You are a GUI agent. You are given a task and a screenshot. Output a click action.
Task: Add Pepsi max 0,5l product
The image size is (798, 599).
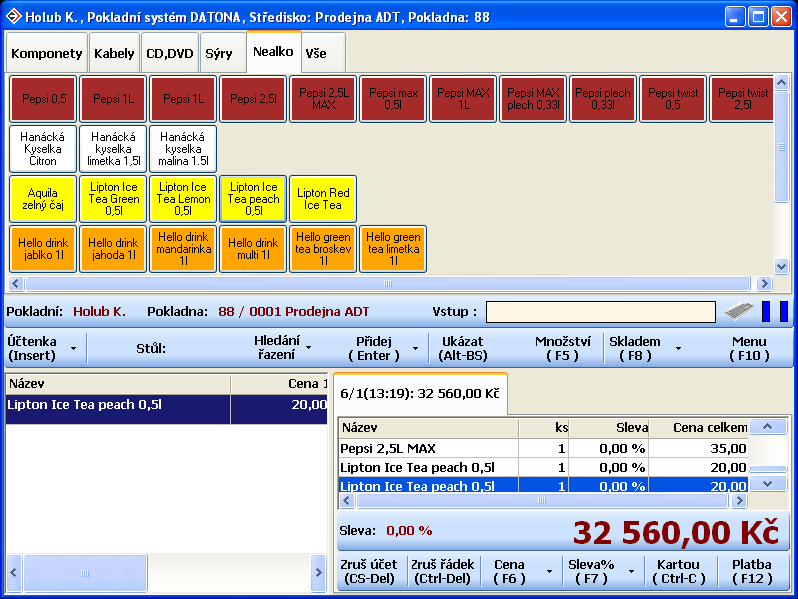click(393, 99)
